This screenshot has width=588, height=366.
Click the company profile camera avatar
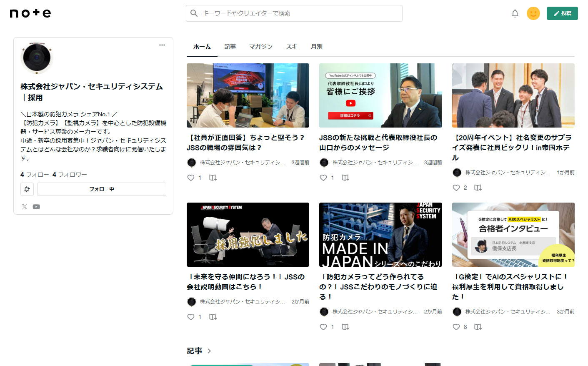point(37,58)
